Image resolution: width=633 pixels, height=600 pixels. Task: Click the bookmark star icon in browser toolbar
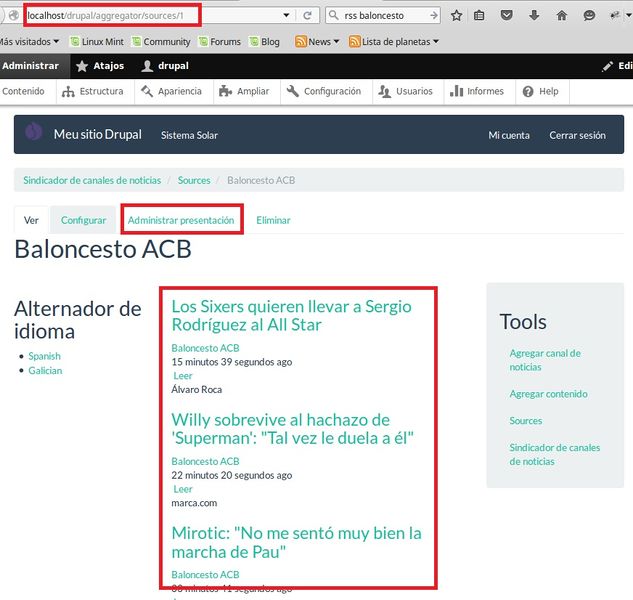point(456,15)
